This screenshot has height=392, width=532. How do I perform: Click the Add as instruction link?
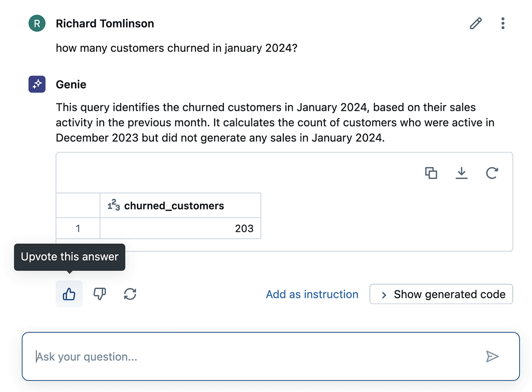[312, 294]
